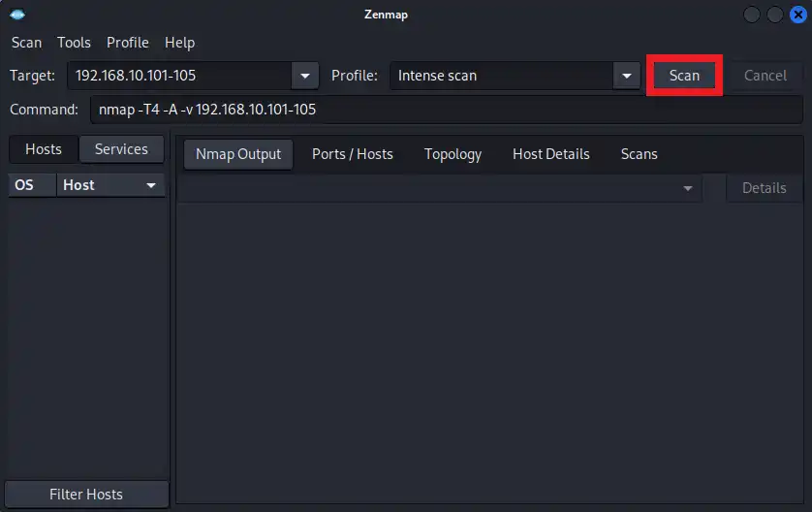Viewport: 812px width, 512px height.
Task: Select the Ports / Hosts tab
Action: pos(352,154)
